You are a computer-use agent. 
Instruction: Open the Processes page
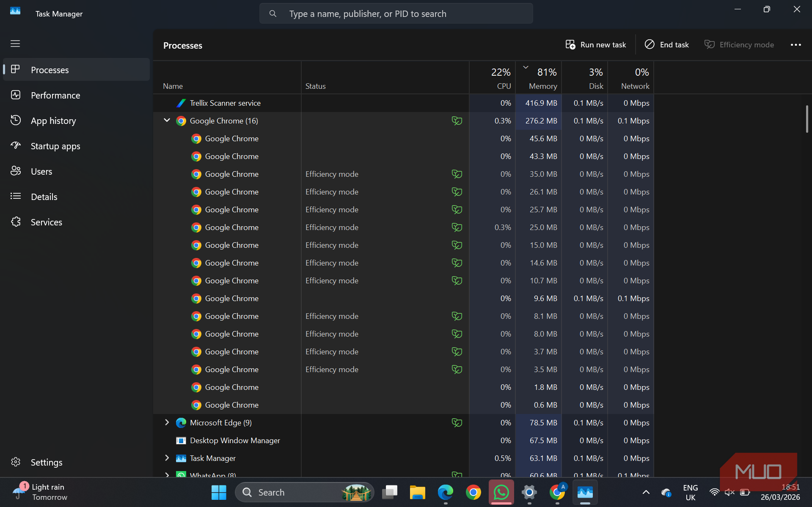[77, 70]
